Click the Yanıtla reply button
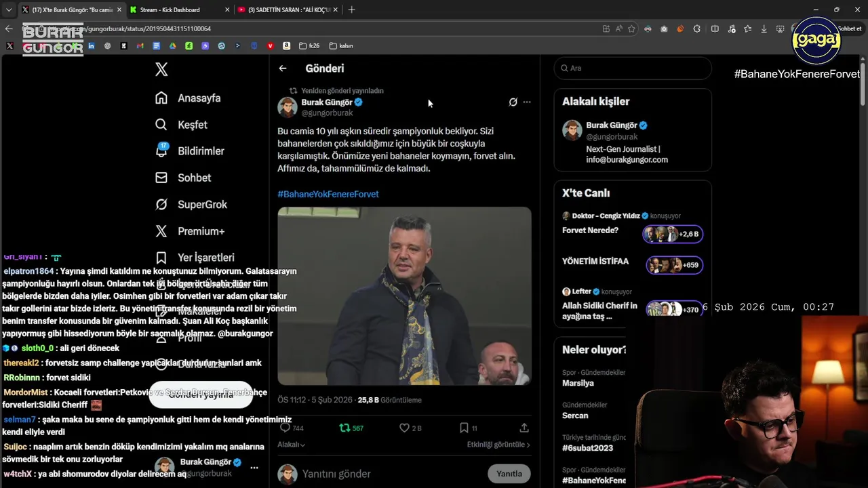Image resolution: width=868 pixels, height=488 pixels. pos(509,474)
